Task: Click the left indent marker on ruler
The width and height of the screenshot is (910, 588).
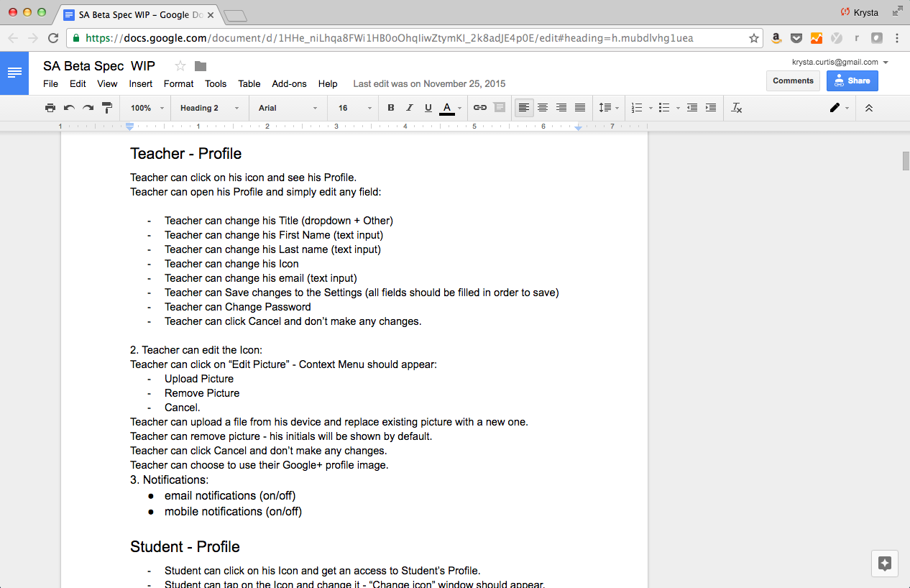Action: (x=129, y=127)
